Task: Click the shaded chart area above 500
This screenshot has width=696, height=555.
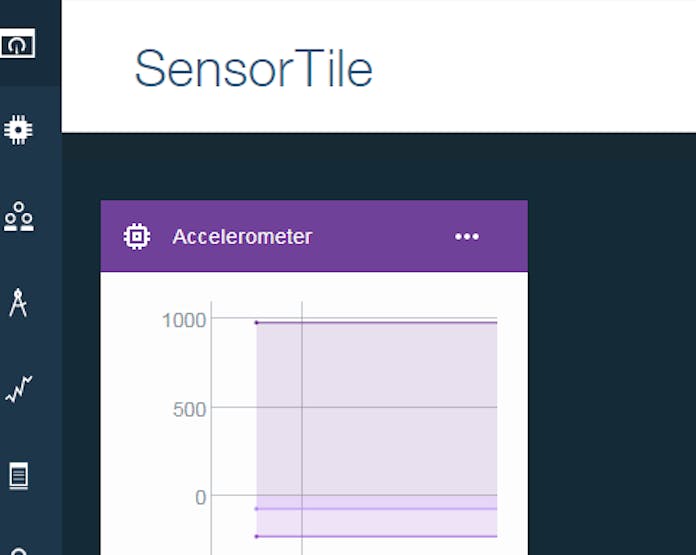Action: pyautogui.click(x=376, y=365)
